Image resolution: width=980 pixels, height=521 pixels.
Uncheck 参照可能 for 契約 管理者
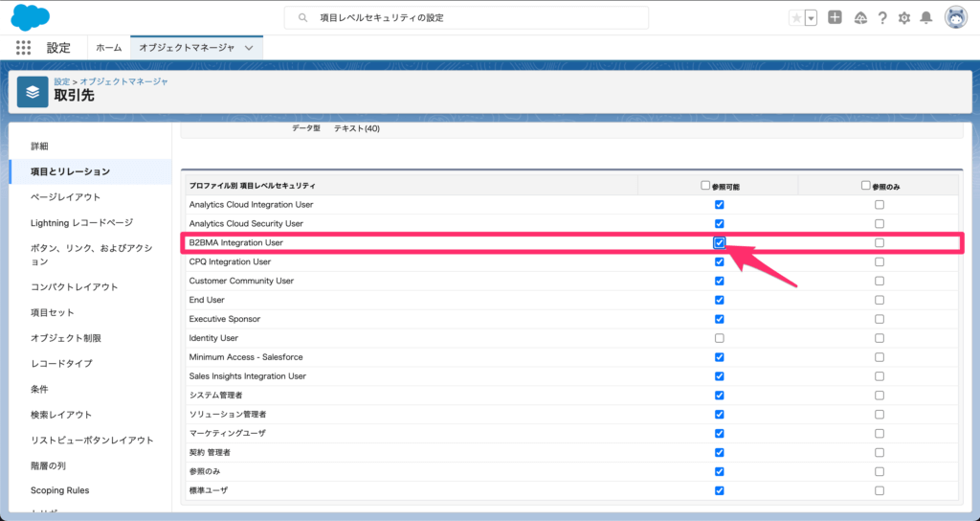(720, 452)
